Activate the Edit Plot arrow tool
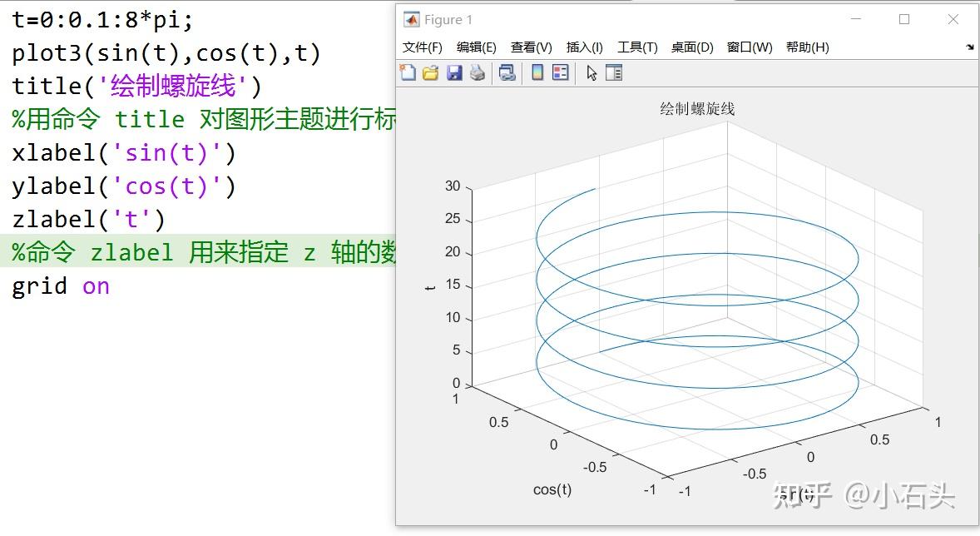This screenshot has width=980, height=536. (592, 72)
